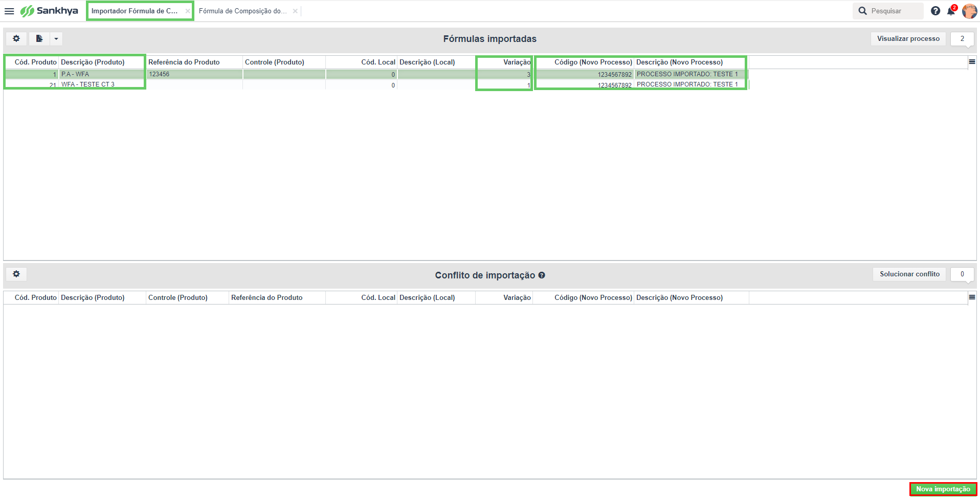
Task: Open the user profile avatar
Action: click(x=970, y=11)
